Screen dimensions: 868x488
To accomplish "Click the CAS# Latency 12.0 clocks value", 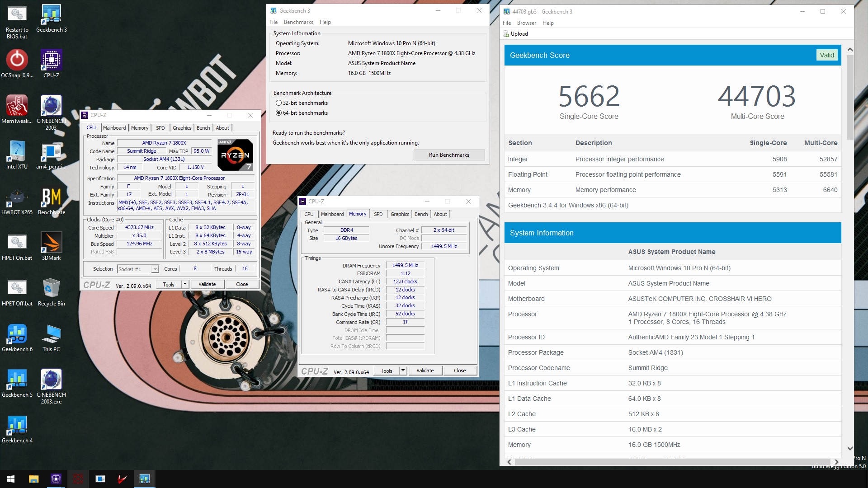I will point(405,282).
